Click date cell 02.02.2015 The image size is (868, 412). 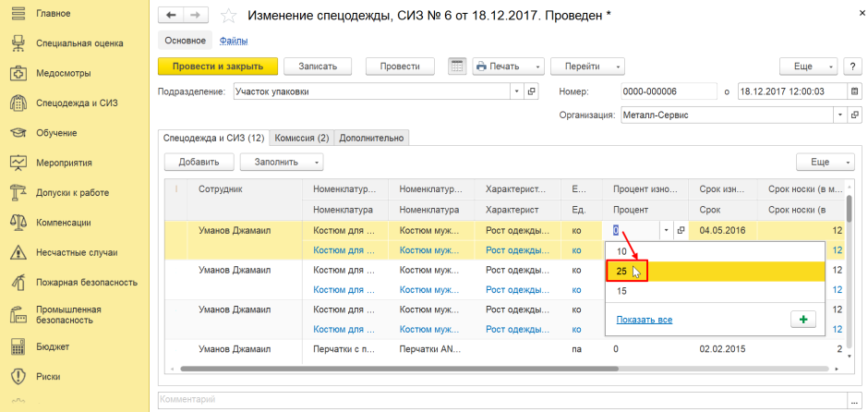[x=722, y=349]
